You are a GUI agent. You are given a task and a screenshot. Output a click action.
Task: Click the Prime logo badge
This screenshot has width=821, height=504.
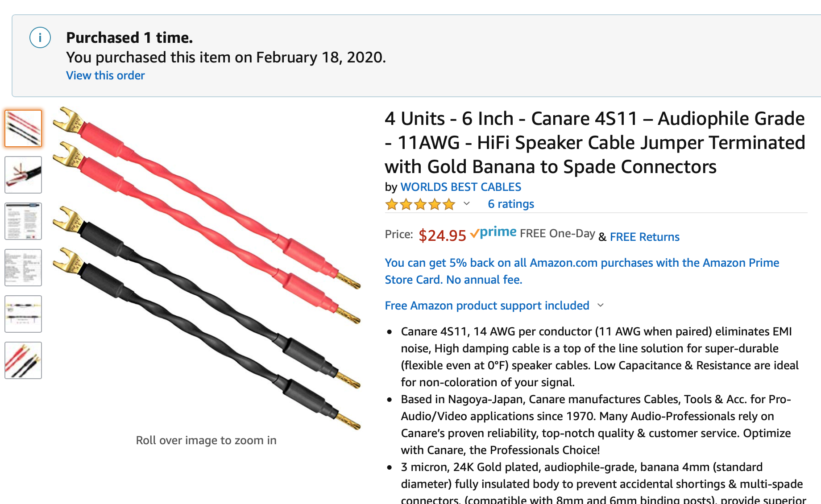493,233
